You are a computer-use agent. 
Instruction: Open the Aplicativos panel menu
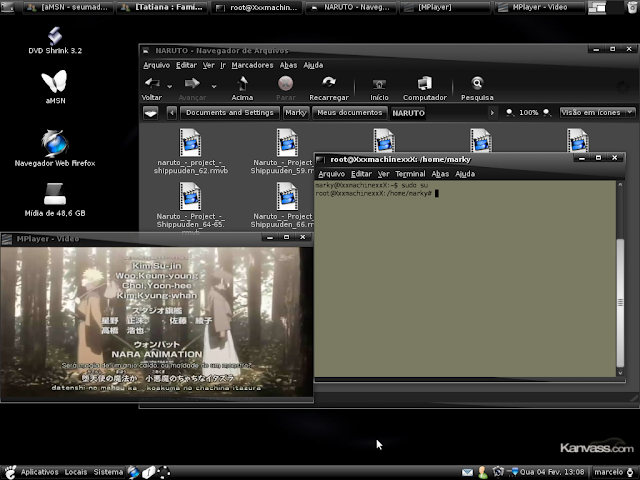pyautogui.click(x=39, y=472)
